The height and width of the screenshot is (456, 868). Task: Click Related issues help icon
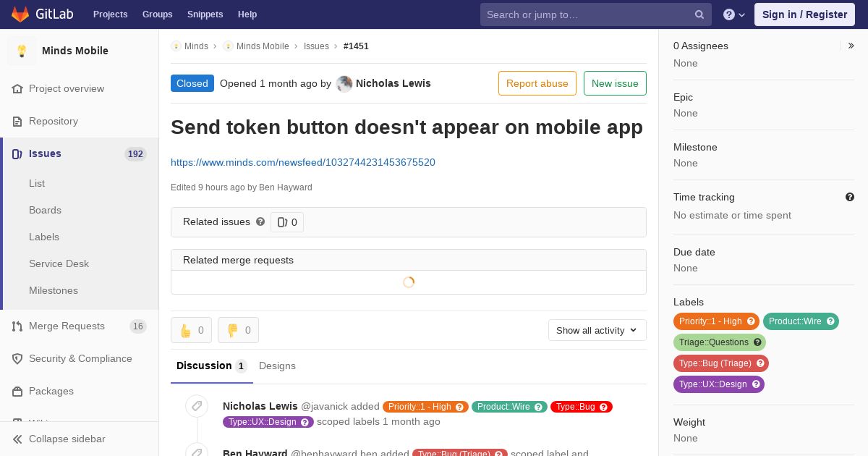[260, 221]
